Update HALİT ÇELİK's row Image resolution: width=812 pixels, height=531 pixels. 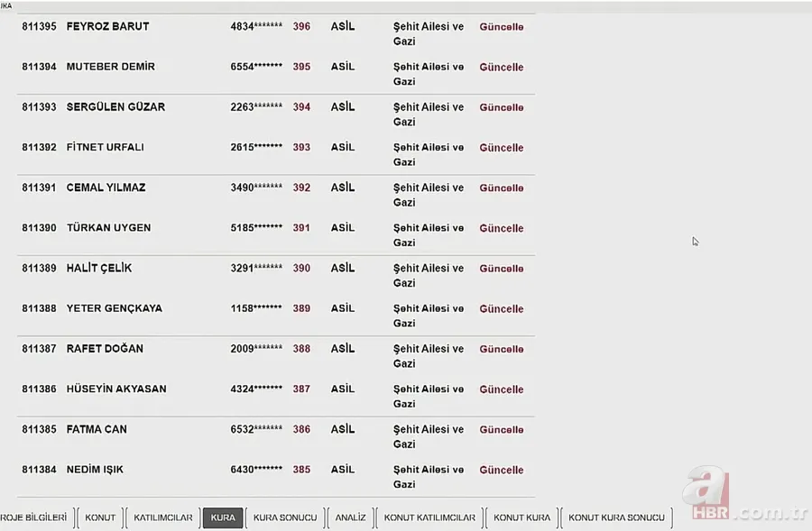(501, 269)
